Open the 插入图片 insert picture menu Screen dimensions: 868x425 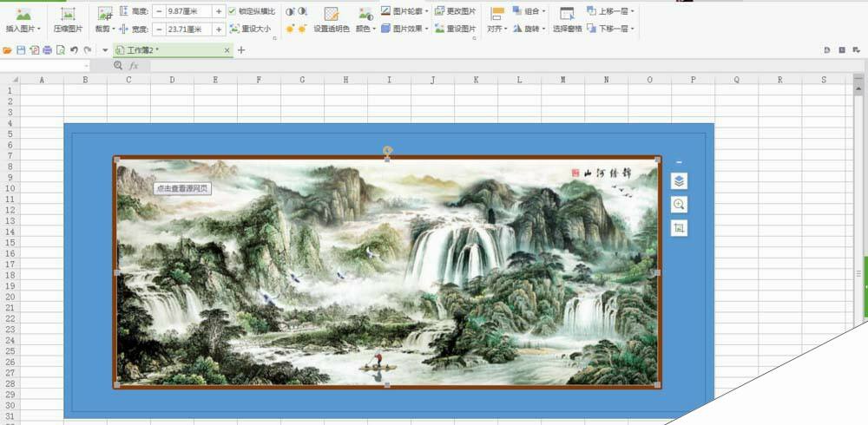click(x=23, y=21)
